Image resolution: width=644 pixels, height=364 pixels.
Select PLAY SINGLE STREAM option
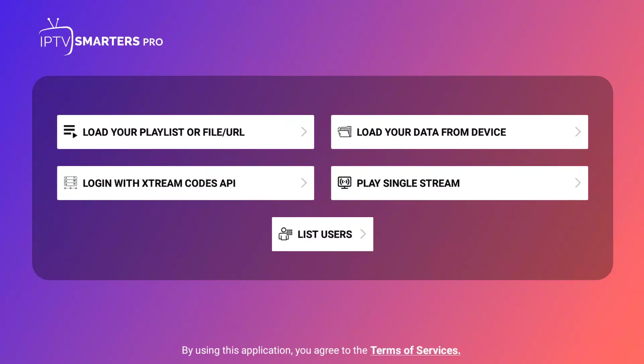tap(459, 183)
